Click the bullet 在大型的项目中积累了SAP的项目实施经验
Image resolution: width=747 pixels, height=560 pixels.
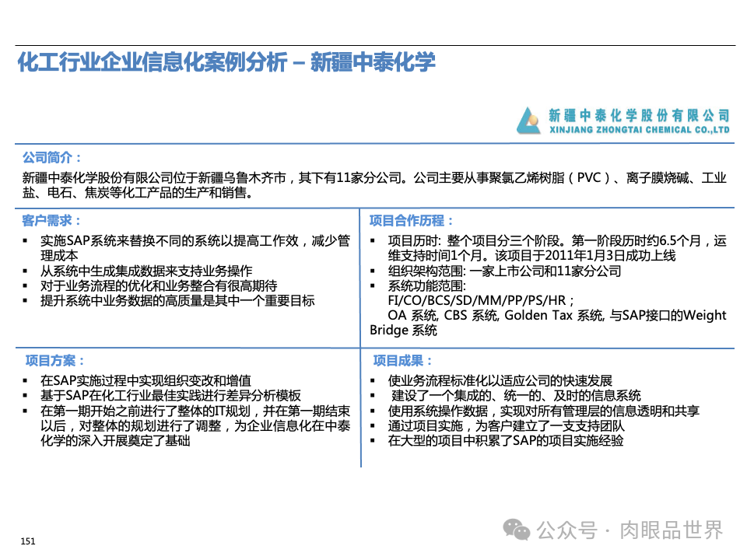tap(506, 440)
